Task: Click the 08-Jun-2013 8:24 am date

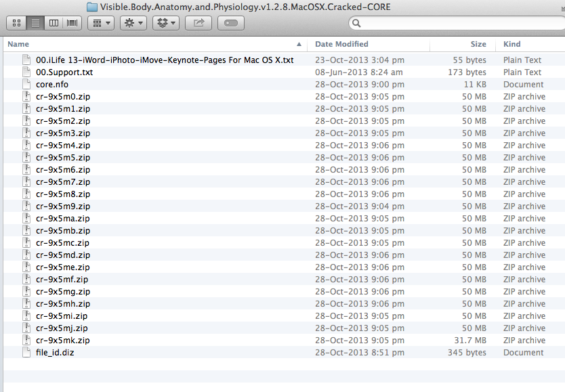Action: point(359,72)
